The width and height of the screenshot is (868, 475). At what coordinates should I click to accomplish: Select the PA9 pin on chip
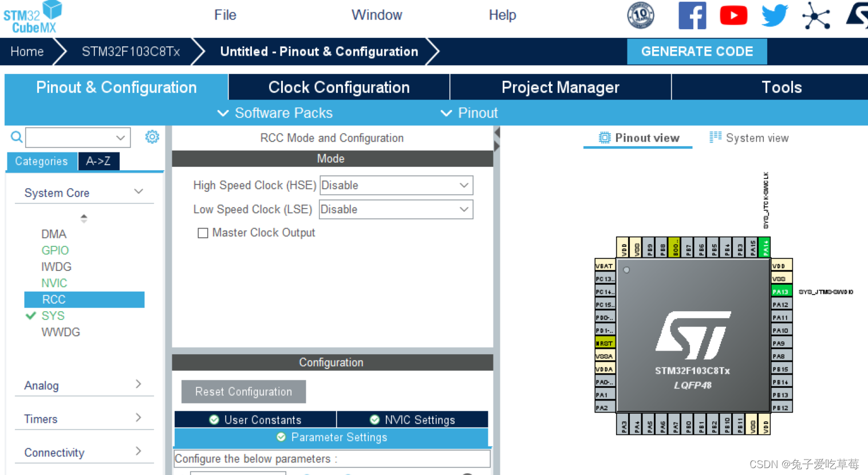tap(782, 343)
